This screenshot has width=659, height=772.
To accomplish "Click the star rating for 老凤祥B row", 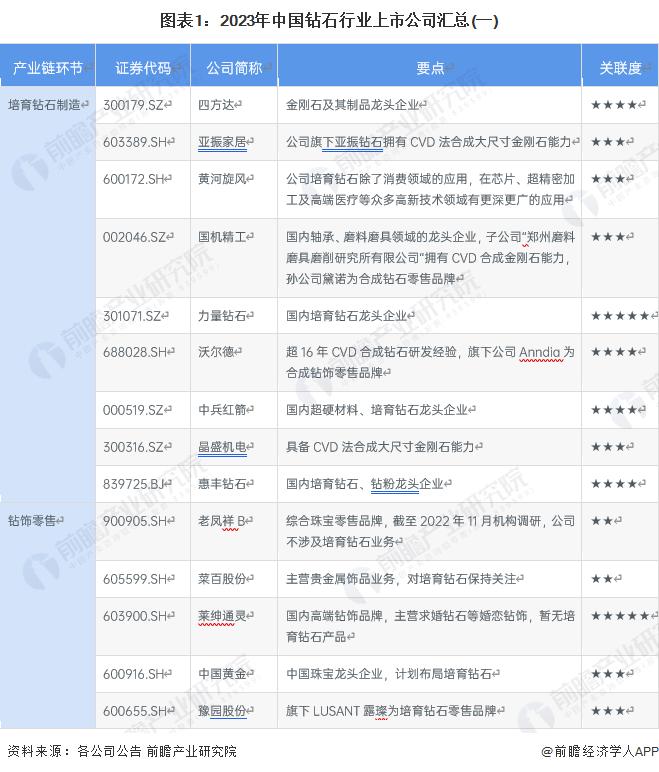I will point(602,520).
